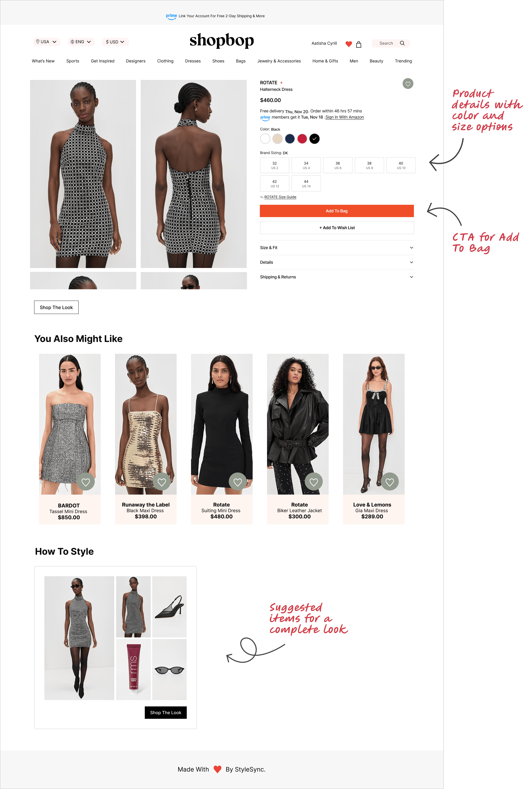Open the ROTATE Size Guide link
This screenshot has height=789, width=532.
(280, 197)
